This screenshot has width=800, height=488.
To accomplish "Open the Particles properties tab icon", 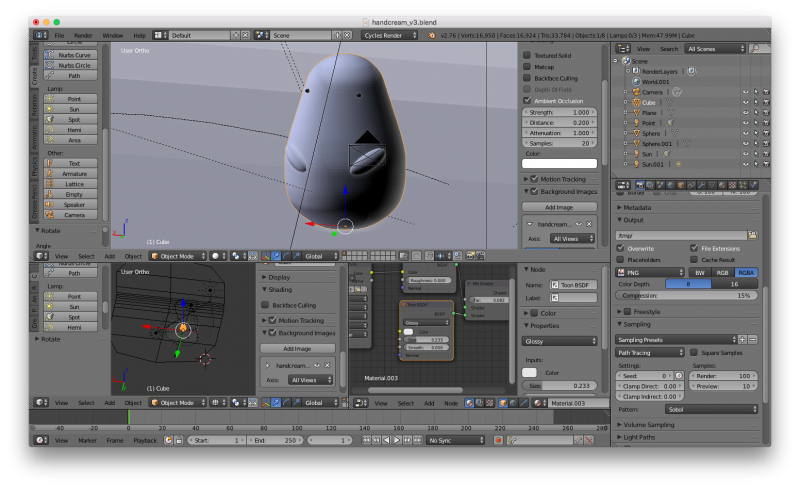I will [743, 185].
